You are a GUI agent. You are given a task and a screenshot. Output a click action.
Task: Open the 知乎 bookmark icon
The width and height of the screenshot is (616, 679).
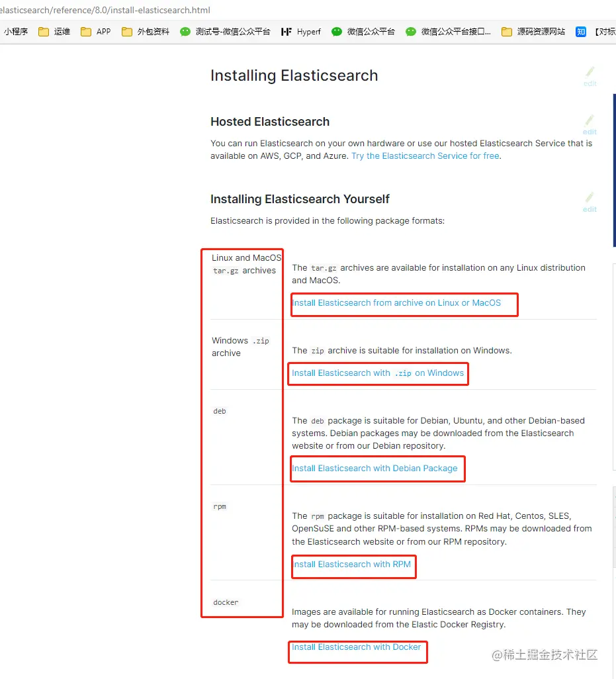(x=580, y=32)
